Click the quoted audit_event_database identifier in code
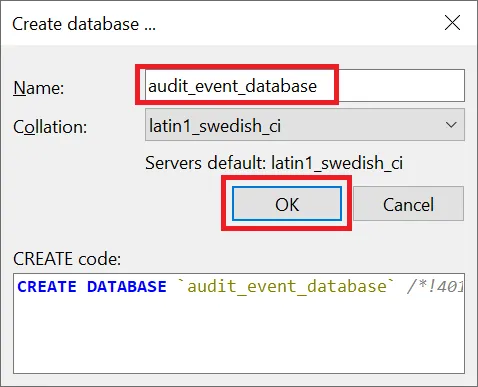This screenshot has height=387, width=478. (286, 287)
